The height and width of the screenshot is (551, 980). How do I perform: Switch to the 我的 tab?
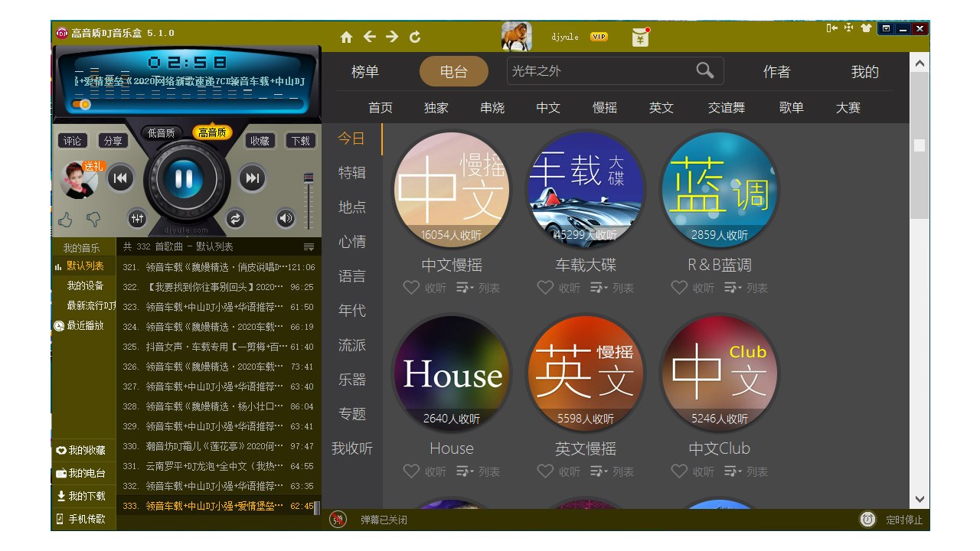click(x=865, y=72)
